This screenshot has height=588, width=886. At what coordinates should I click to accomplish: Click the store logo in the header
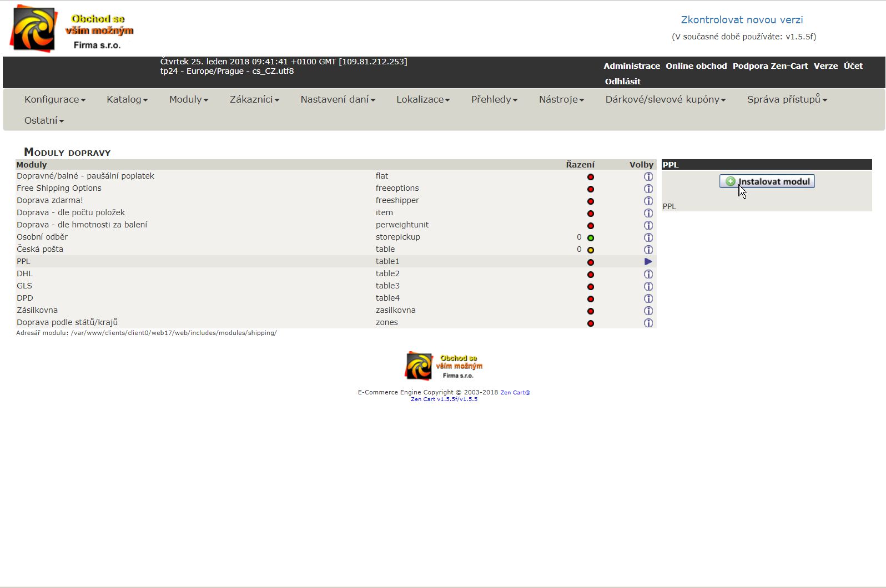pyautogui.click(x=72, y=29)
